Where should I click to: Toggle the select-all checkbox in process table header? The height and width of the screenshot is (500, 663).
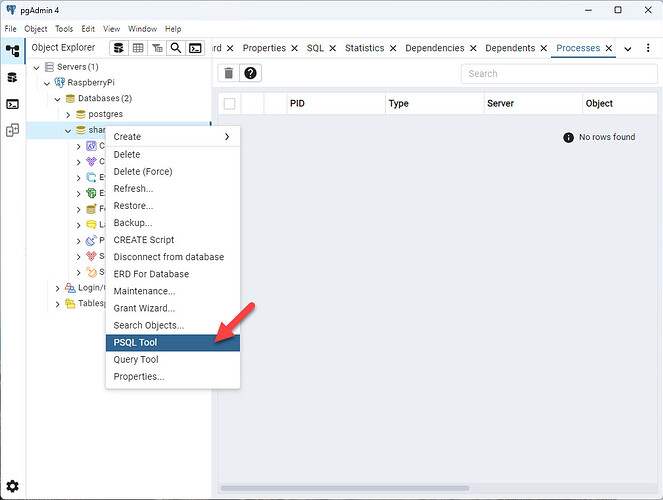[229, 104]
